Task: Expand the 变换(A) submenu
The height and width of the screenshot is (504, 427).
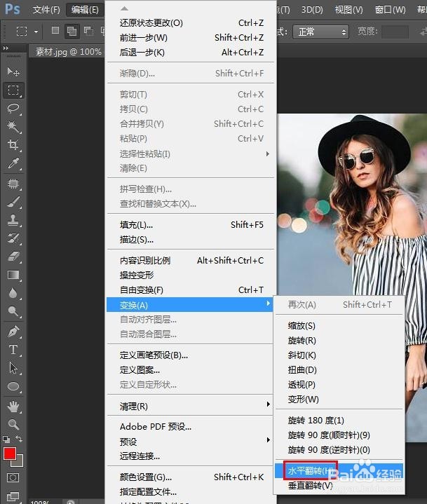Action: point(190,305)
